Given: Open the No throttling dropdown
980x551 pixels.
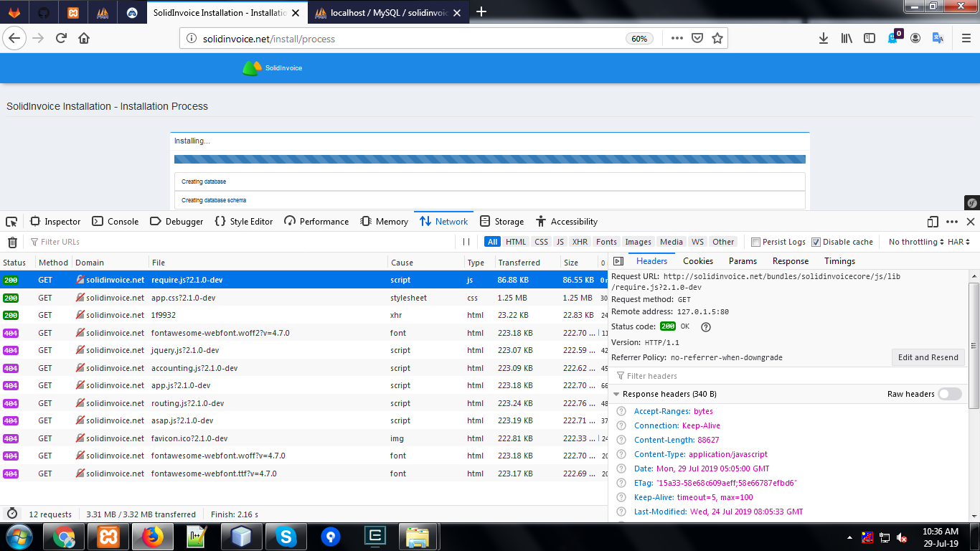Looking at the screenshot, I should click(x=916, y=242).
